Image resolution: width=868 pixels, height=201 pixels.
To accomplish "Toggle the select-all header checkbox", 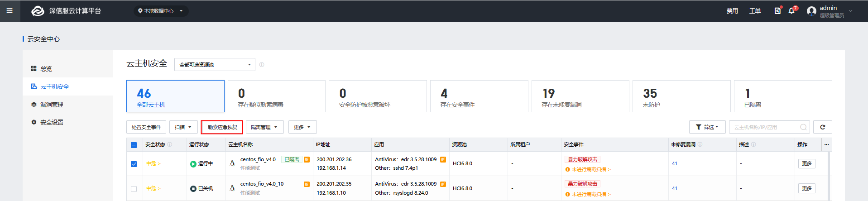I will click(134, 145).
